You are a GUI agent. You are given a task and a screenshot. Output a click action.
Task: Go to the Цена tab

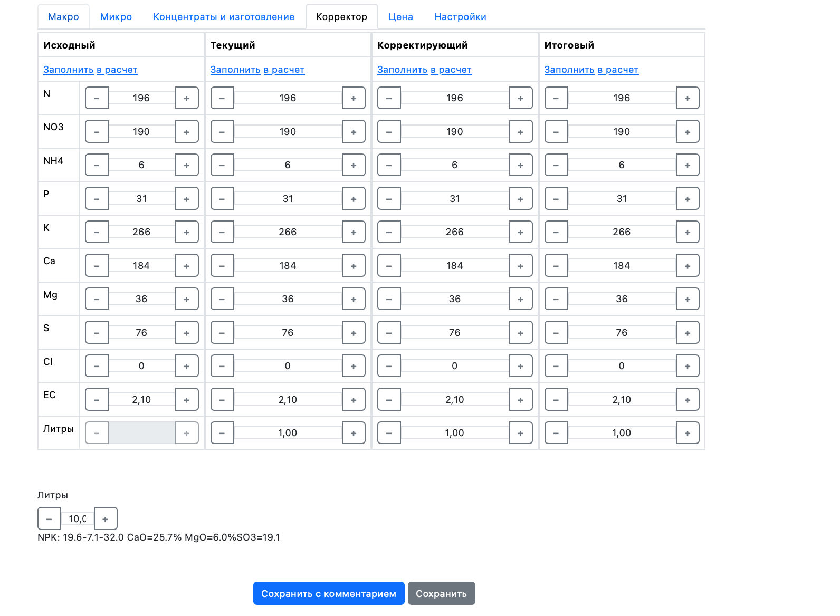coord(400,17)
